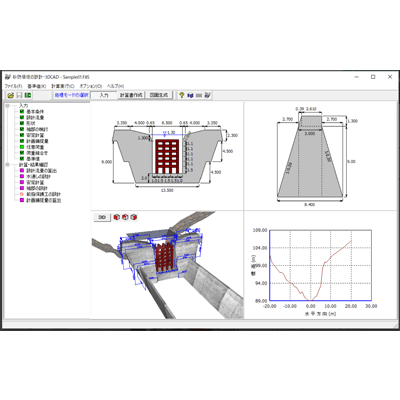The image size is (400, 400).
Task: Close the application window
Action: click(390, 77)
